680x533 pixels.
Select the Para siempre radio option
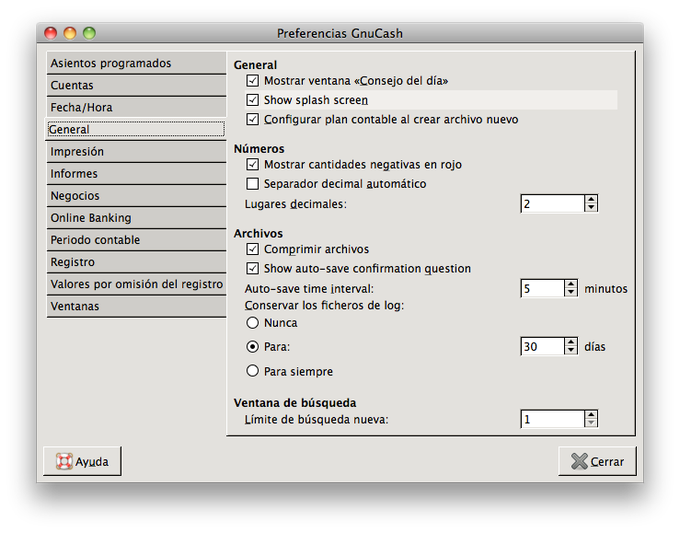[252, 371]
